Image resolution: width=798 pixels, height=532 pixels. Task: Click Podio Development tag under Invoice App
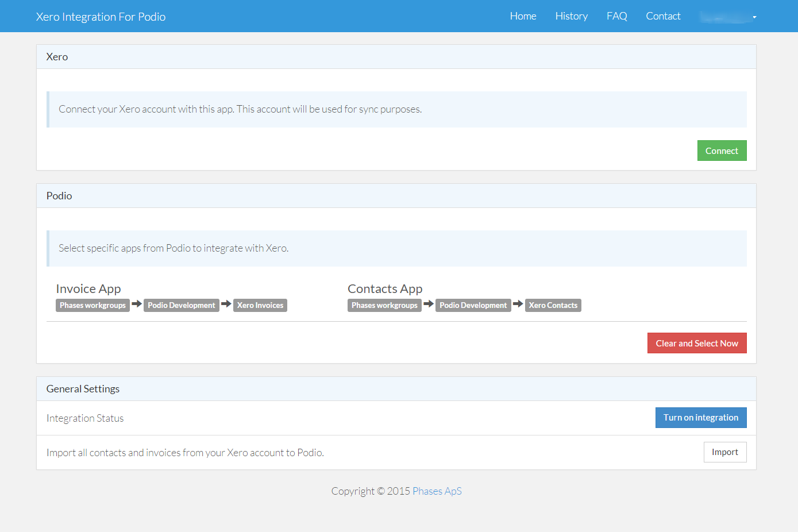[182, 305]
